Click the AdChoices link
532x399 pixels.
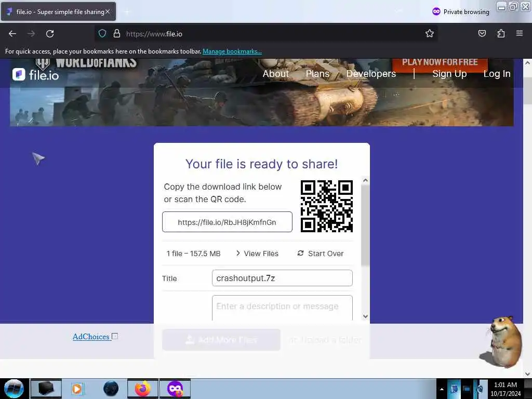pyautogui.click(x=91, y=337)
